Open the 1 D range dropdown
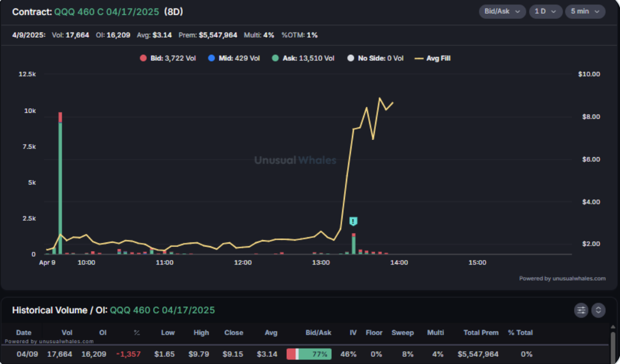 point(545,12)
